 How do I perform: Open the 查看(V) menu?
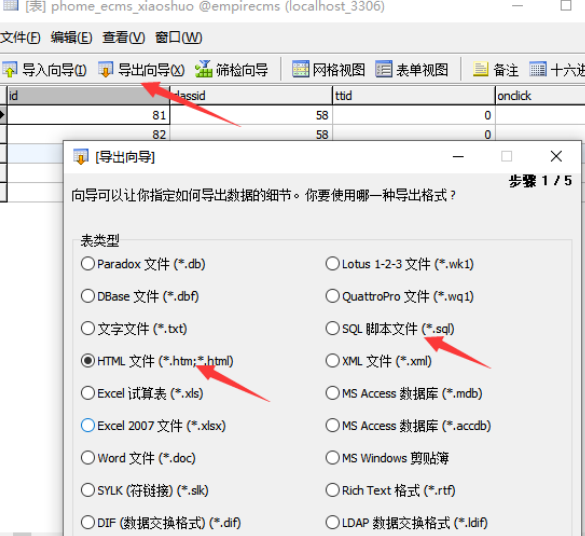pos(123,38)
